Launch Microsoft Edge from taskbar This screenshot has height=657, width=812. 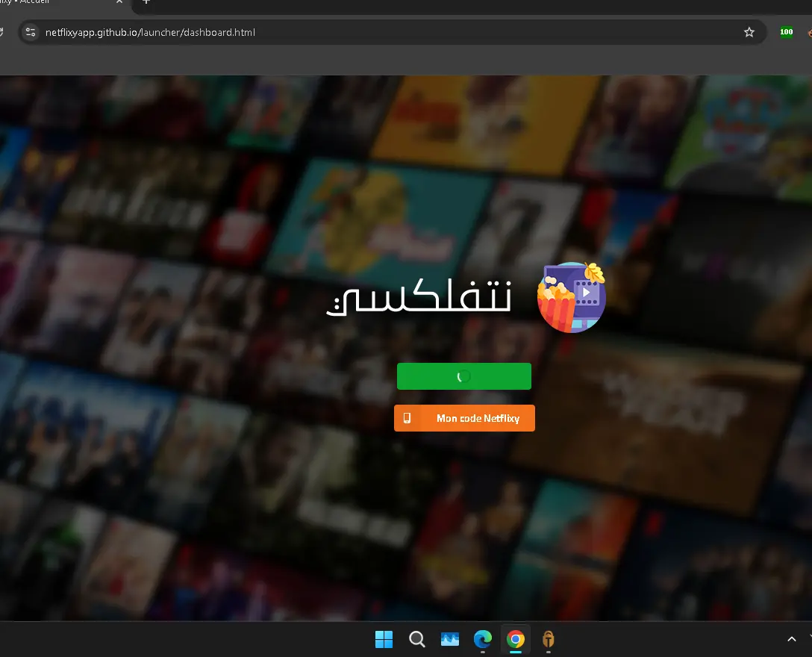pos(483,639)
